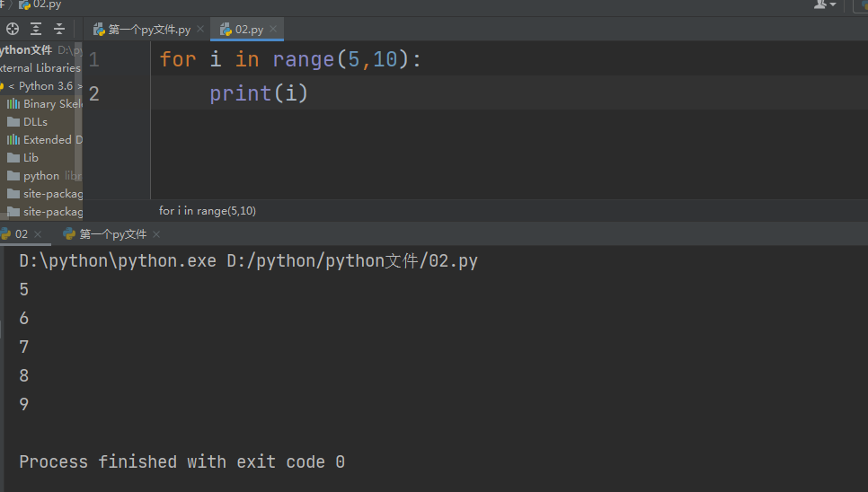Click the Collapse All icon in project toolbar

tap(59, 29)
